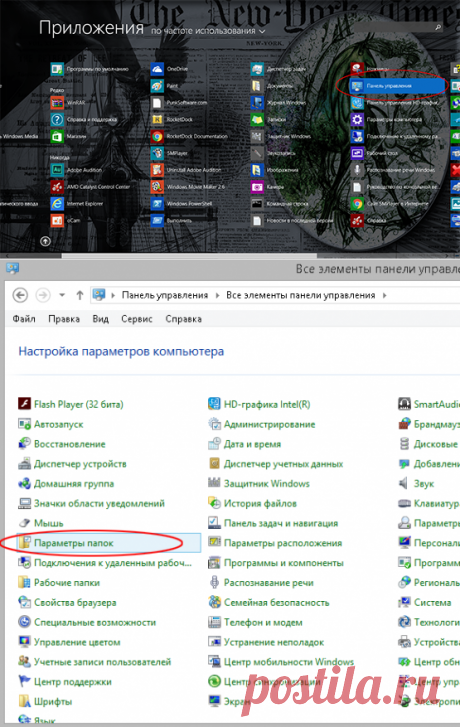The width and height of the screenshot is (460, 727).
Task: Open the Выполнить (Run) app
Action: (x=172, y=220)
